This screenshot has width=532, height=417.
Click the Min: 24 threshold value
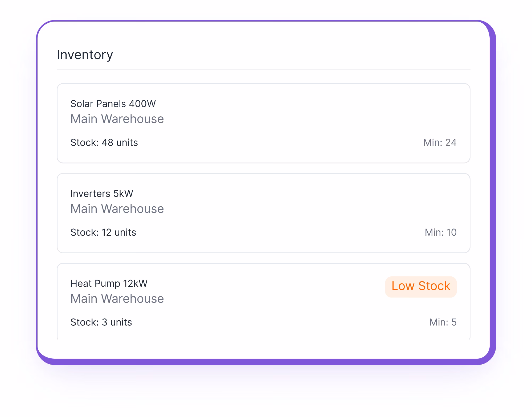click(440, 142)
